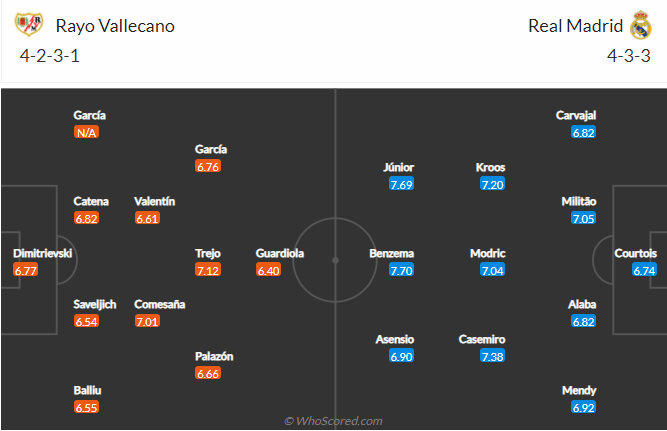Click Casemiro's 7.38 rating badge
The image size is (667, 431).
point(492,356)
